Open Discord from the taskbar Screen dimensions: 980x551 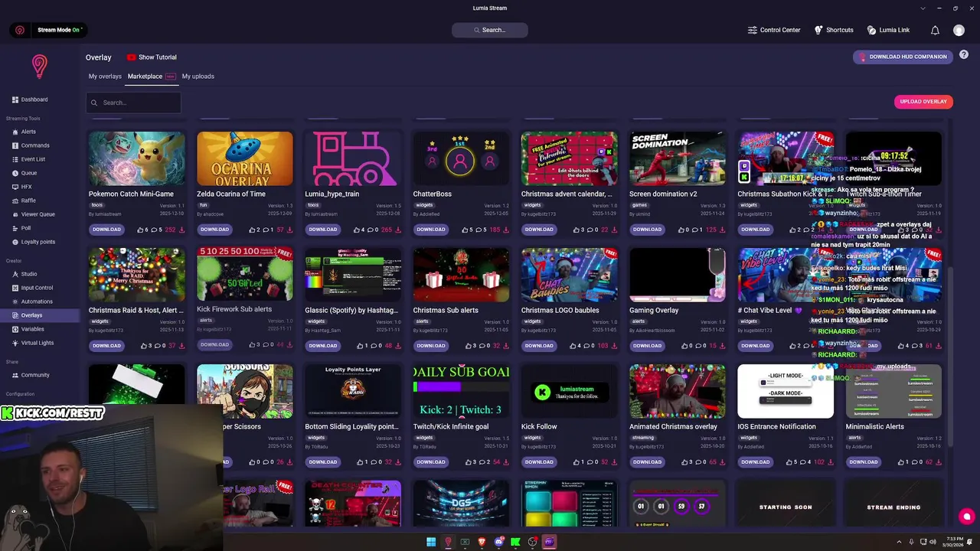tap(498, 542)
